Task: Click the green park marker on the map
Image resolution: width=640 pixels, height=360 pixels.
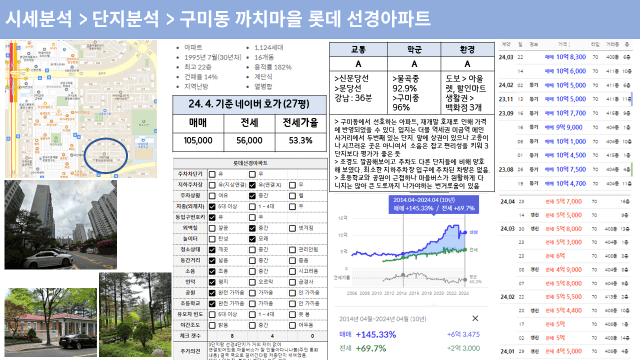Action: click(144, 122)
